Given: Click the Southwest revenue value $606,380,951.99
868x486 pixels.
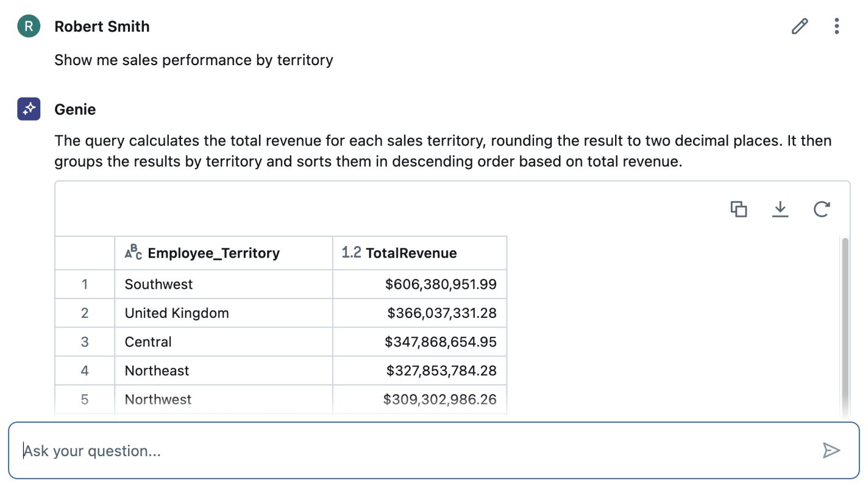Looking at the screenshot, I should [441, 284].
